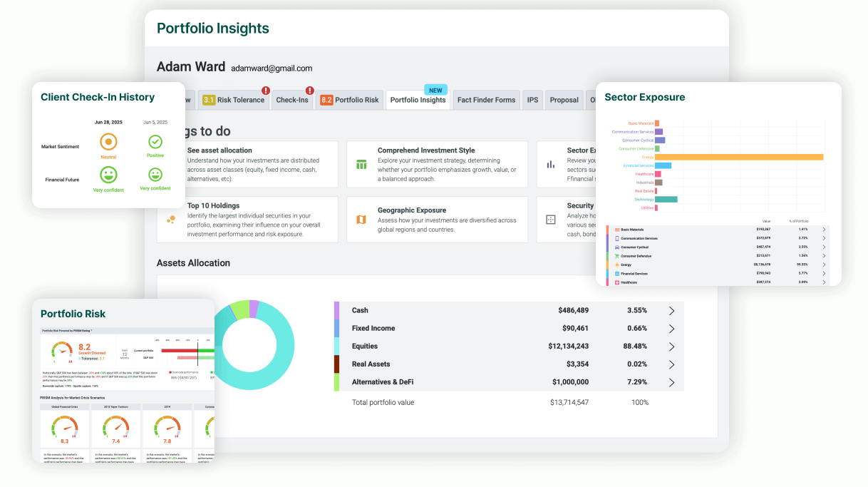Open the Risk Tolerance tab
868x487 pixels.
(233, 100)
